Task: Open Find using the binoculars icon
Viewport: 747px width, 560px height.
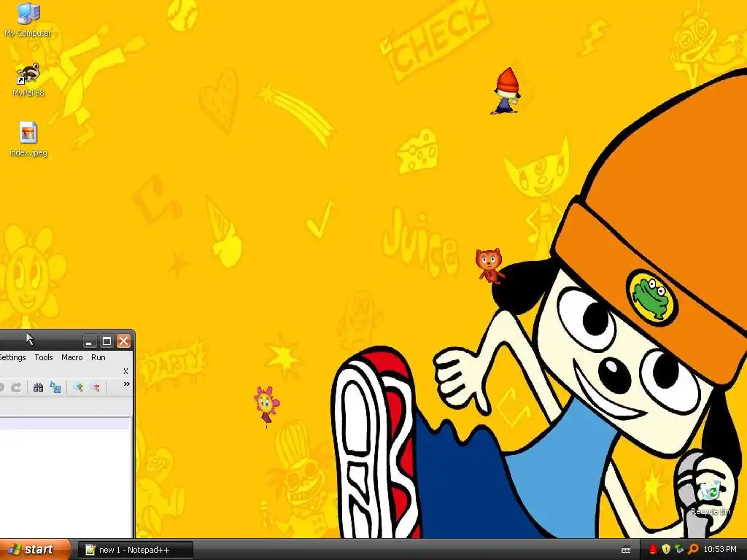Action: (x=39, y=388)
